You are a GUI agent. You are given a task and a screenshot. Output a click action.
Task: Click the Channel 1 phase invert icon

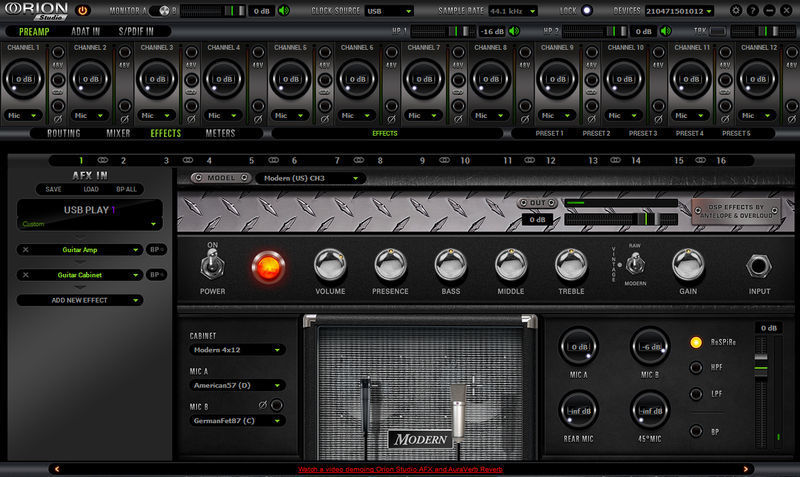[x=58, y=119]
